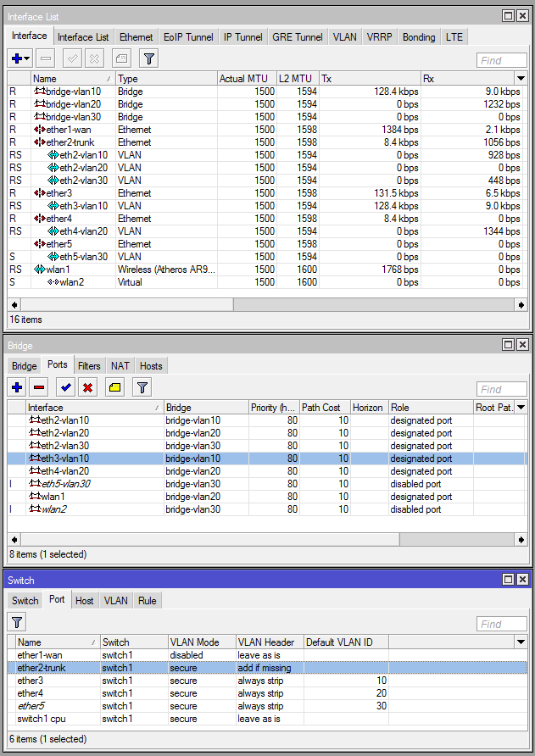
Task: Open dropdown arrow beside add interface button
Action: point(27,58)
